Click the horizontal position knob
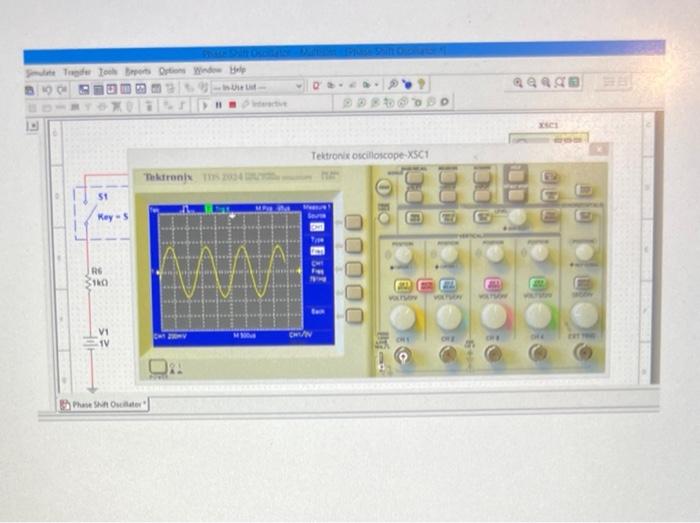 (583, 252)
